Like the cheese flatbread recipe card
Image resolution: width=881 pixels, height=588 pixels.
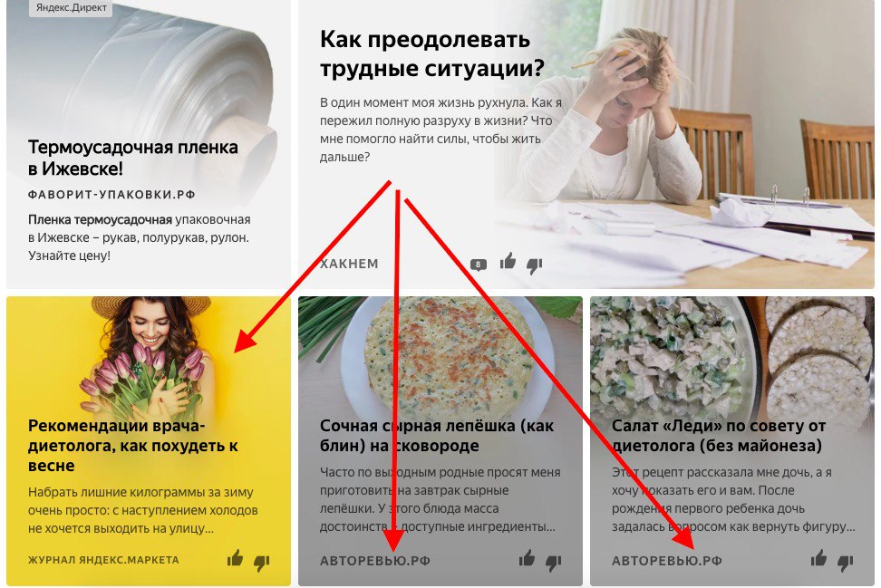coord(527,558)
